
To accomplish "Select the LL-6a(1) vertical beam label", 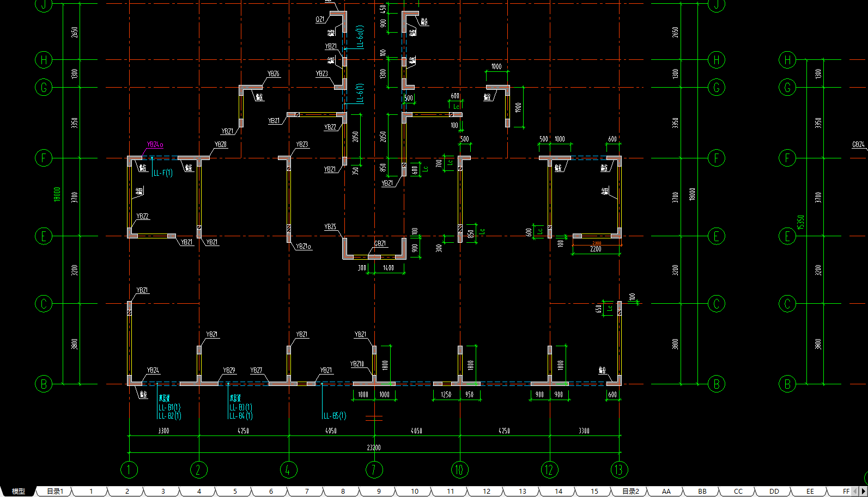I will click(360, 36).
